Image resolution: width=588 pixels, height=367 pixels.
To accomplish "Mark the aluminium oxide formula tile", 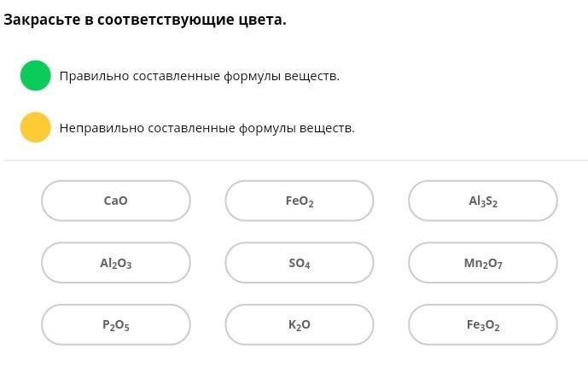I will click(116, 263).
